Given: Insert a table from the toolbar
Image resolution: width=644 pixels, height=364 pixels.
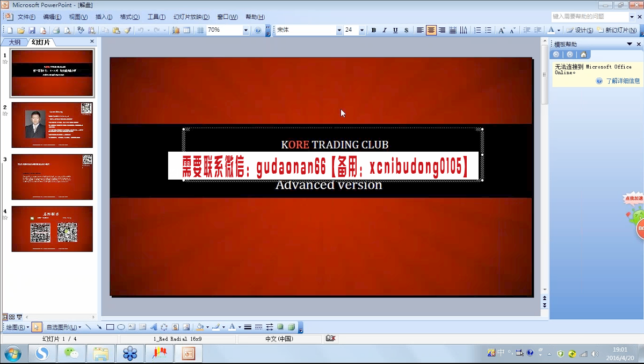Looking at the screenshot, I should tap(187, 30).
